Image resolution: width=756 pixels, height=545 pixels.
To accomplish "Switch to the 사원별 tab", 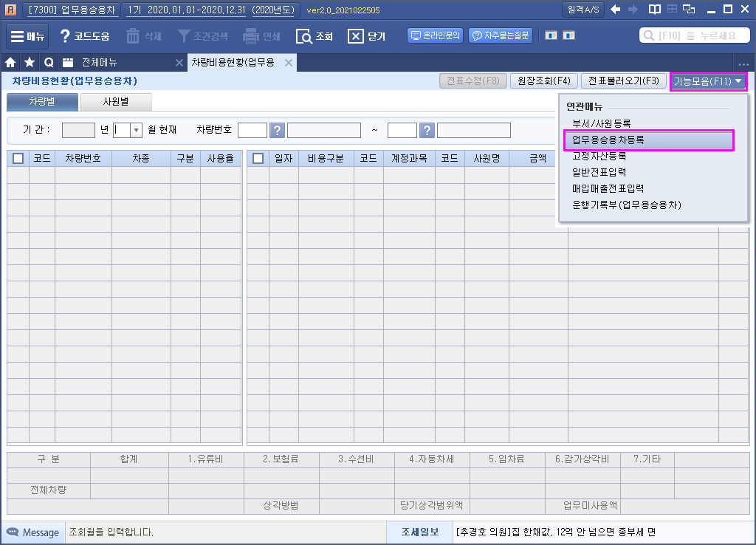I will [x=115, y=102].
